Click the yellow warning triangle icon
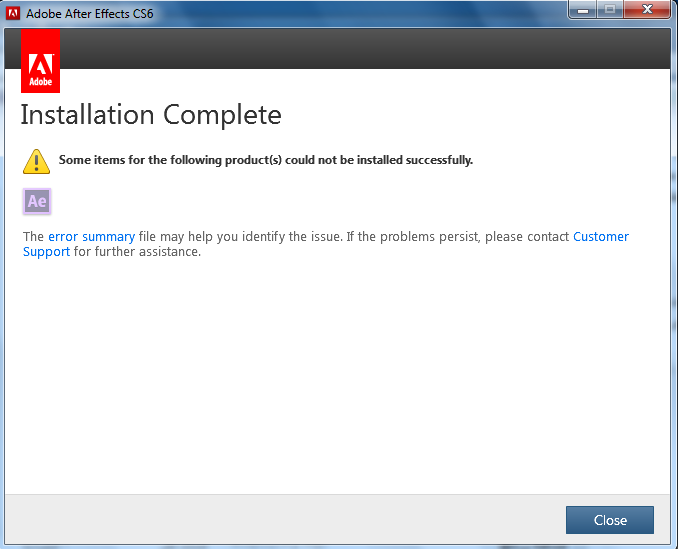678x549 pixels. 36,161
